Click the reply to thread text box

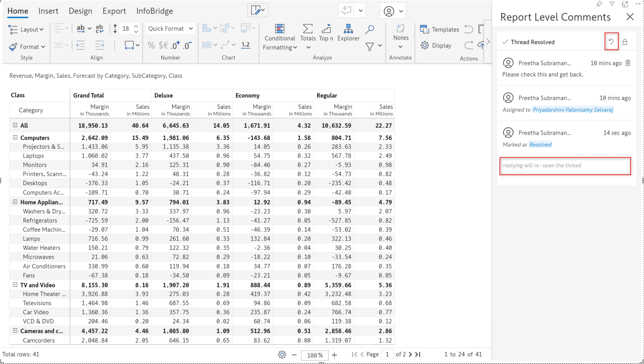point(565,166)
